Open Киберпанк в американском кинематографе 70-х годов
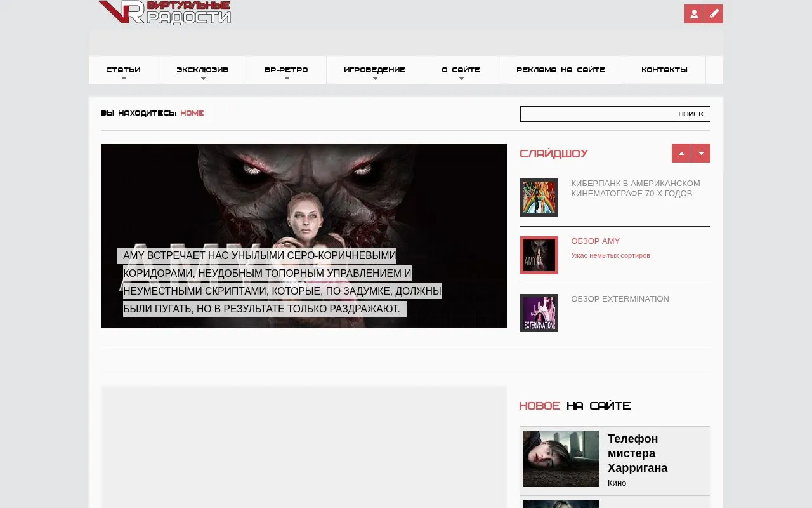The width and height of the screenshot is (812, 508). pyautogui.click(x=636, y=189)
